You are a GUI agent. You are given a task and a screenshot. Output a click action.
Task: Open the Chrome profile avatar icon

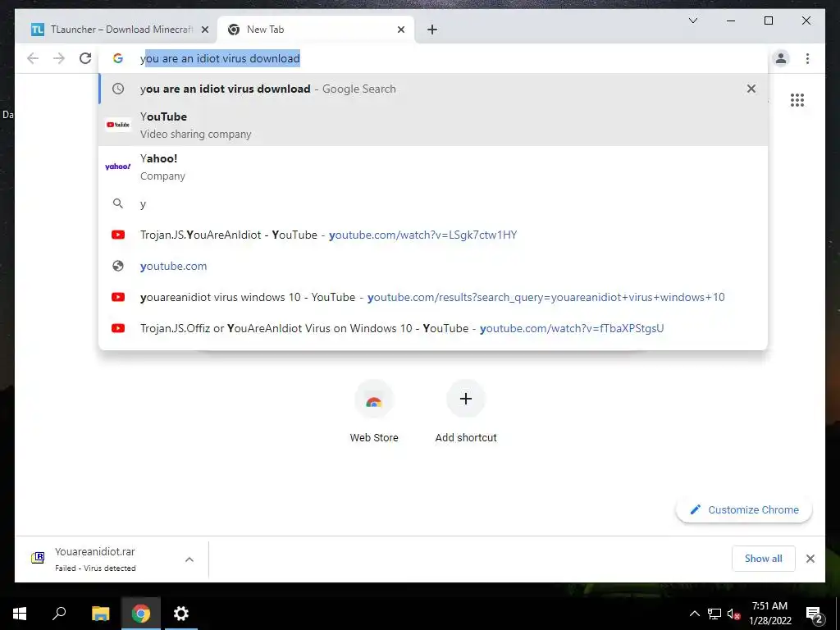(x=781, y=58)
